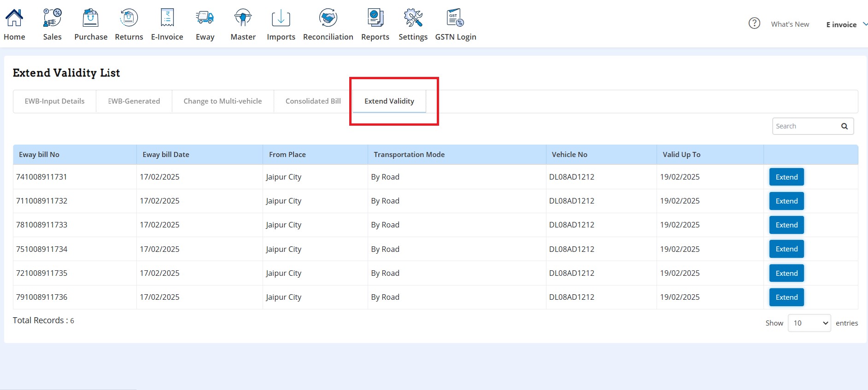Open the E-Invoice module icon

167,18
